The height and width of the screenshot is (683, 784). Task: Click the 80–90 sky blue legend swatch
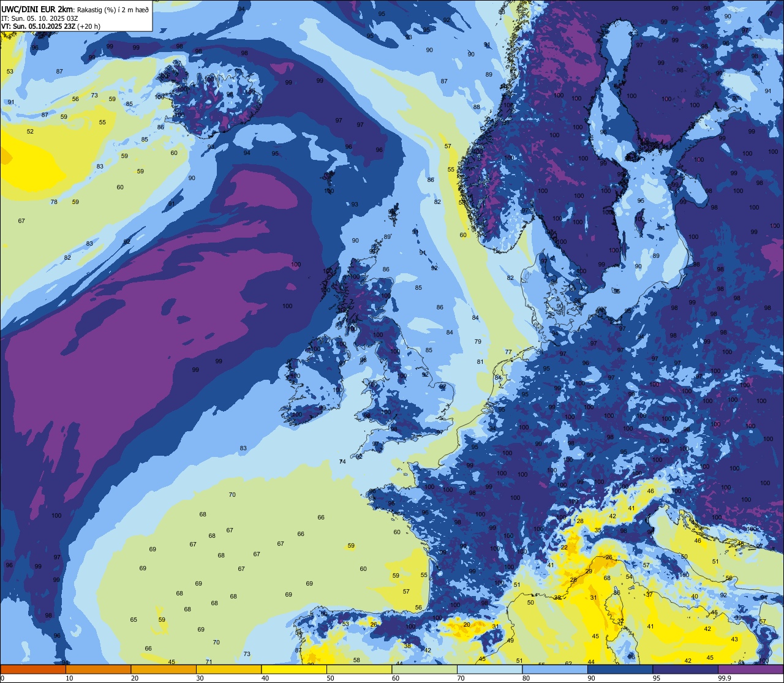(555, 669)
